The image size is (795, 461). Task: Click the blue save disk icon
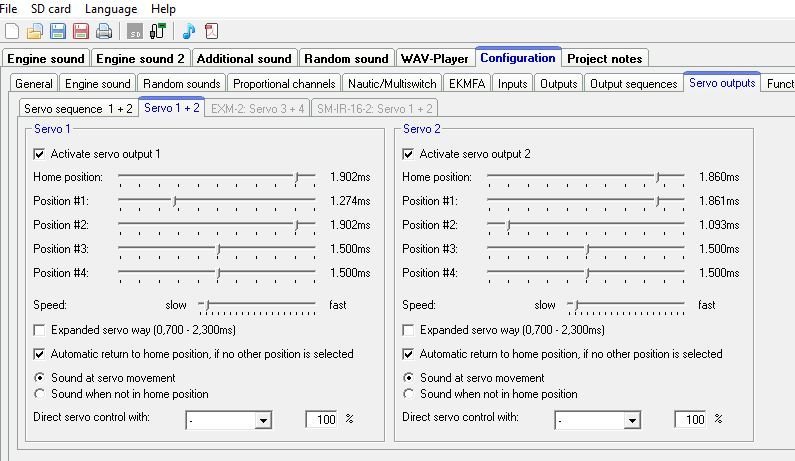58,32
